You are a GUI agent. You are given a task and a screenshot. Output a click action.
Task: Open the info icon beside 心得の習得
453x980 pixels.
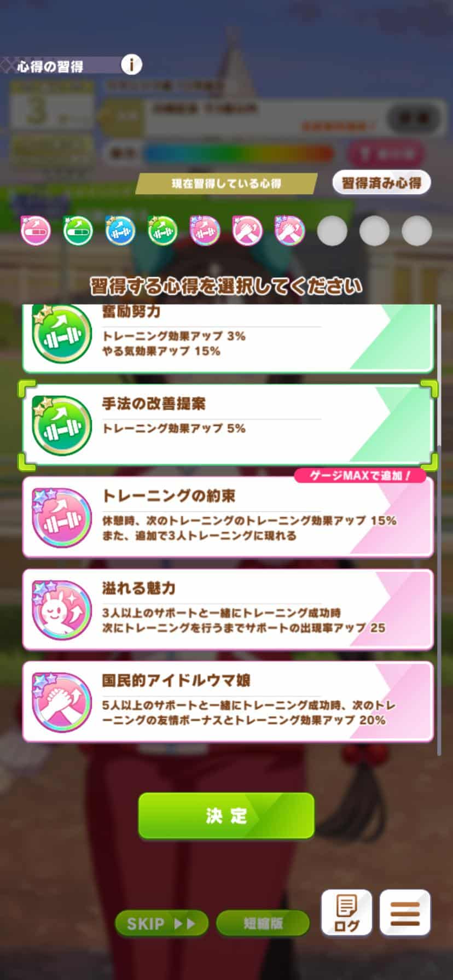pos(131,66)
